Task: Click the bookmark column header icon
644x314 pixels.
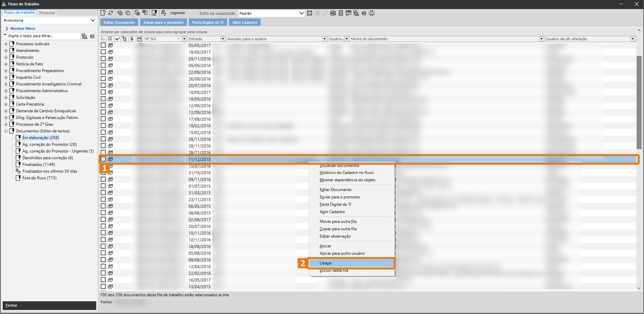Action: point(110,39)
